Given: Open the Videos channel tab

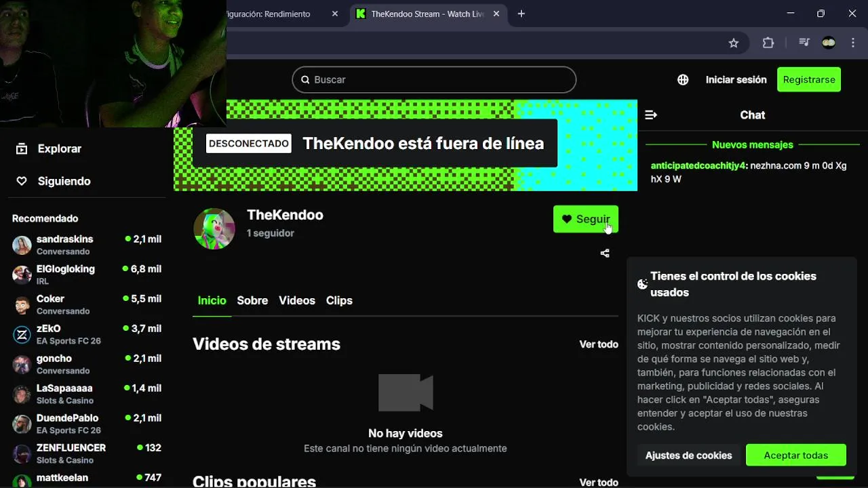Looking at the screenshot, I should click(297, 300).
